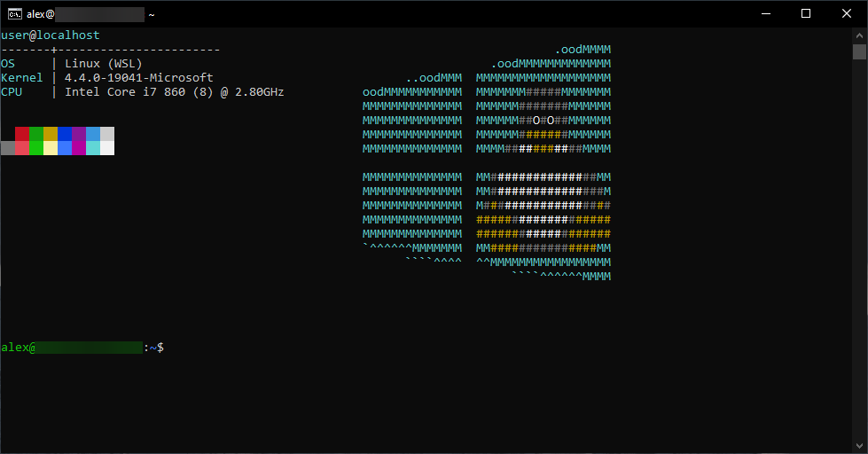The height and width of the screenshot is (454, 868).
Task: Click the green 'alex@' shell prompt
Action: [x=19, y=347]
